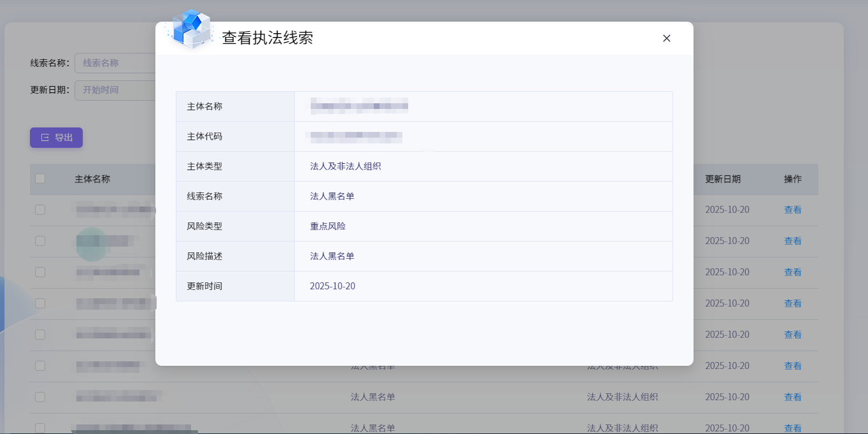Screen dimensions: 868x434
Task: Click the export icon on 导出 button
Action: [45, 138]
